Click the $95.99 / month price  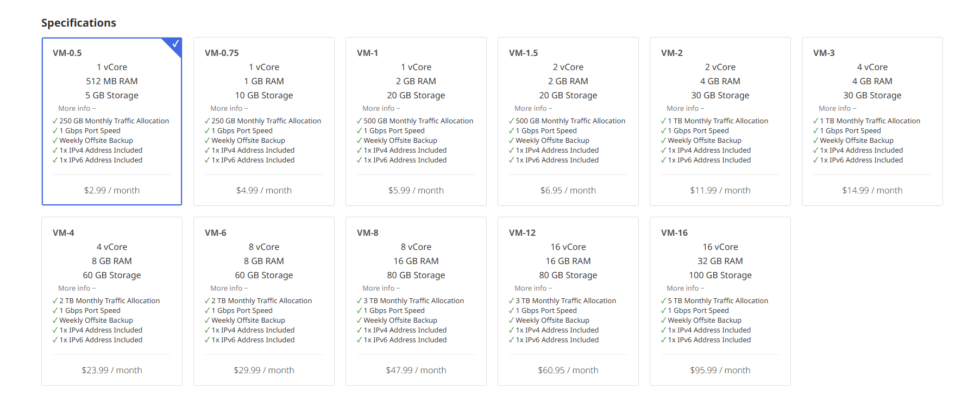click(720, 370)
